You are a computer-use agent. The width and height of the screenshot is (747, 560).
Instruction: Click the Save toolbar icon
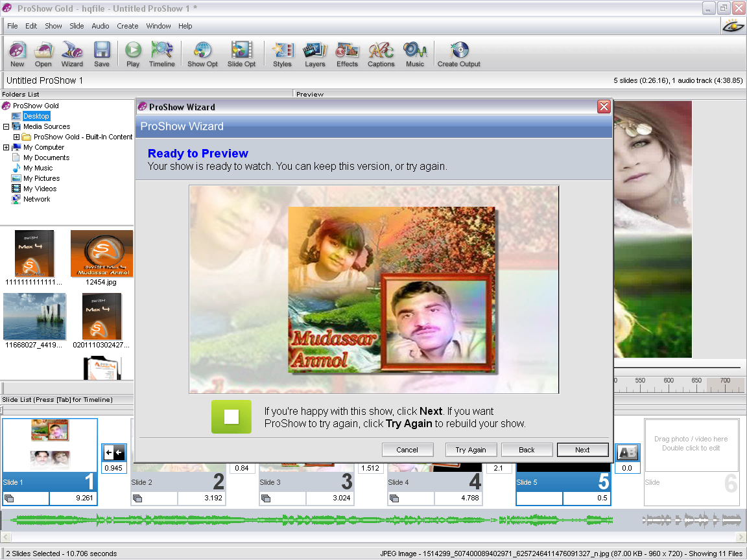click(101, 54)
